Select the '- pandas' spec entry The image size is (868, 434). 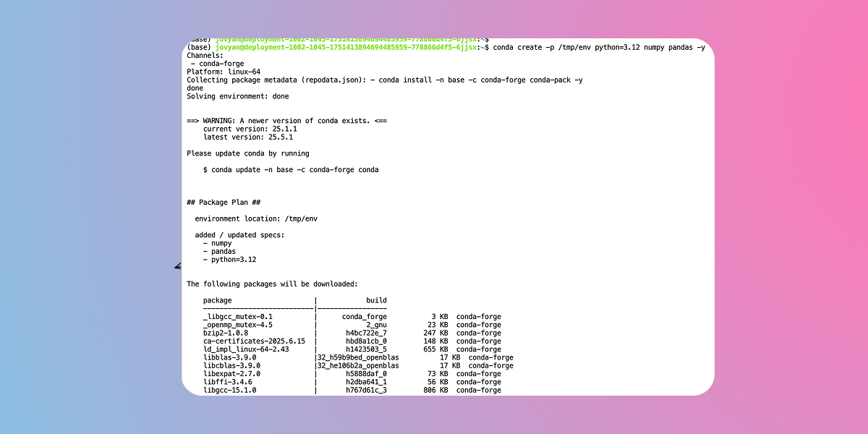219,252
